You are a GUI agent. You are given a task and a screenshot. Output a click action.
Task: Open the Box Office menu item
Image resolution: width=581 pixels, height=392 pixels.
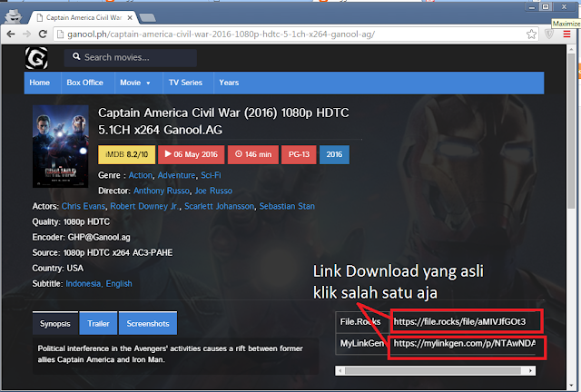[84, 83]
